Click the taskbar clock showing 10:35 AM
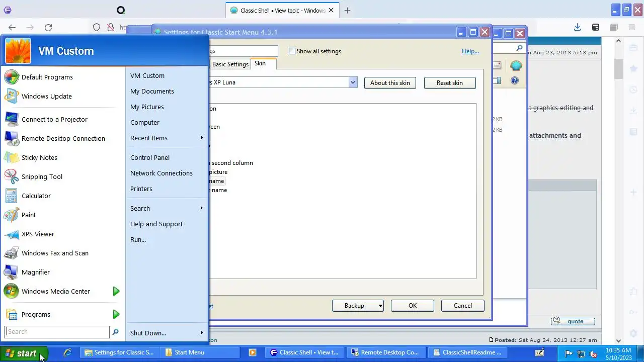Image resolution: width=644 pixels, height=362 pixels. point(618,353)
